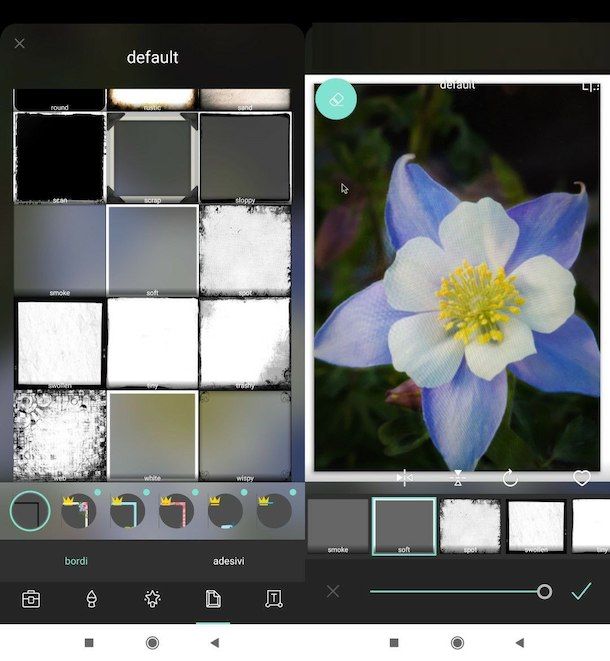Select smoke in the editor thumbnail strip
The width and height of the screenshot is (610, 661).
pyautogui.click(x=338, y=526)
